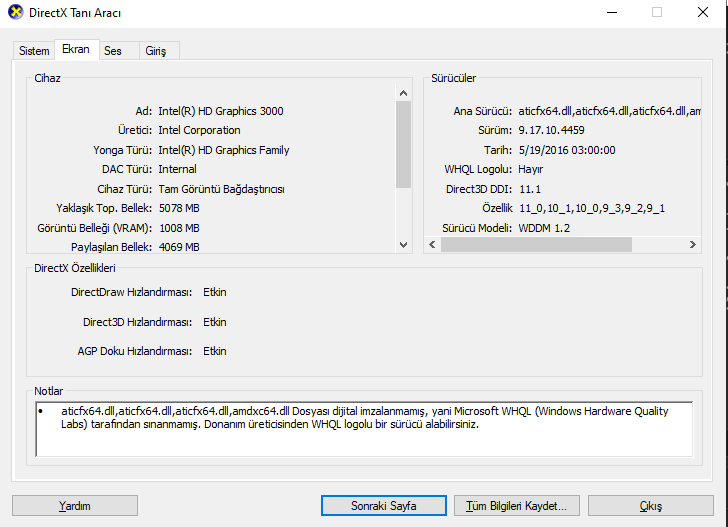Click the Ana Sürücü 'aticfx64.dll' value
Viewport: 728px width, 527px height.
click(x=609, y=111)
